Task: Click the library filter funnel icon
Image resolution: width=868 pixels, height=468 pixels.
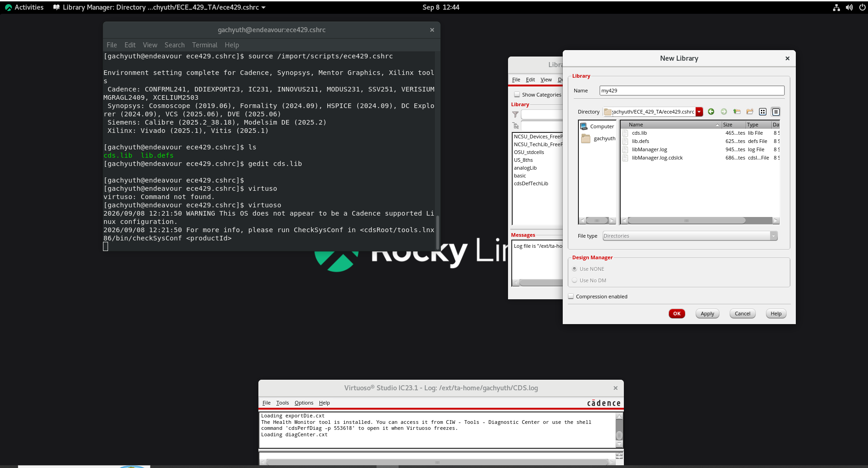Action: (515, 114)
